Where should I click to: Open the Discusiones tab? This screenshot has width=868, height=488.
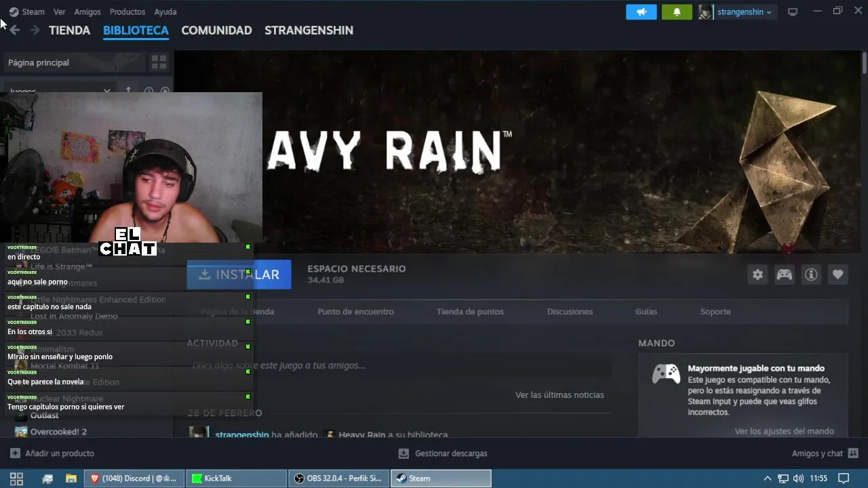click(570, 312)
